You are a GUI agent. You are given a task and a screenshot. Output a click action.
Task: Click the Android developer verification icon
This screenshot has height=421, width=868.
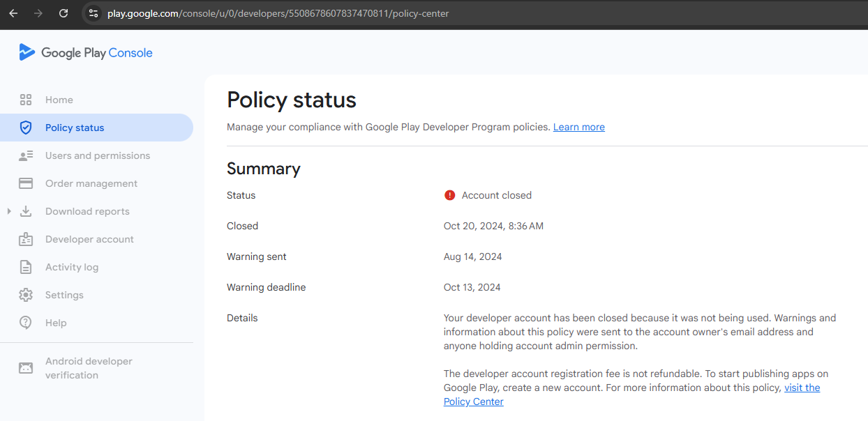tap(26, 367)
